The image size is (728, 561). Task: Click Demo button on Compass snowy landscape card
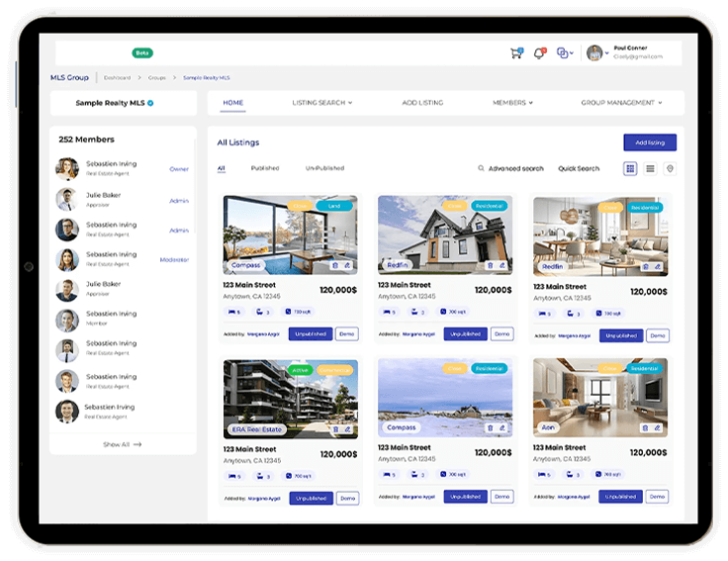pos(502,497)
